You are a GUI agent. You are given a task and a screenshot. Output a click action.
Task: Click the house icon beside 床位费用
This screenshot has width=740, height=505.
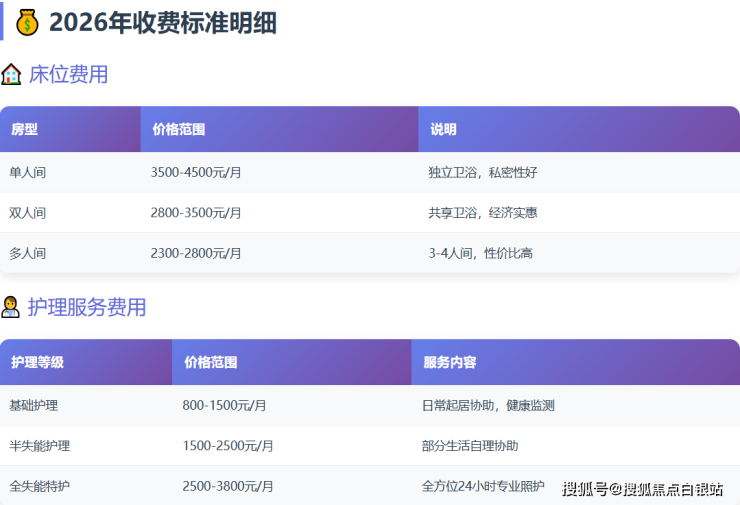point(11,75)
